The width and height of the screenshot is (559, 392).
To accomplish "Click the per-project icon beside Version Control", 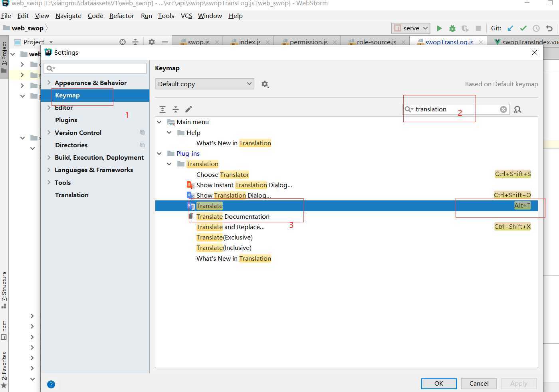I will [x=142, y=133].
